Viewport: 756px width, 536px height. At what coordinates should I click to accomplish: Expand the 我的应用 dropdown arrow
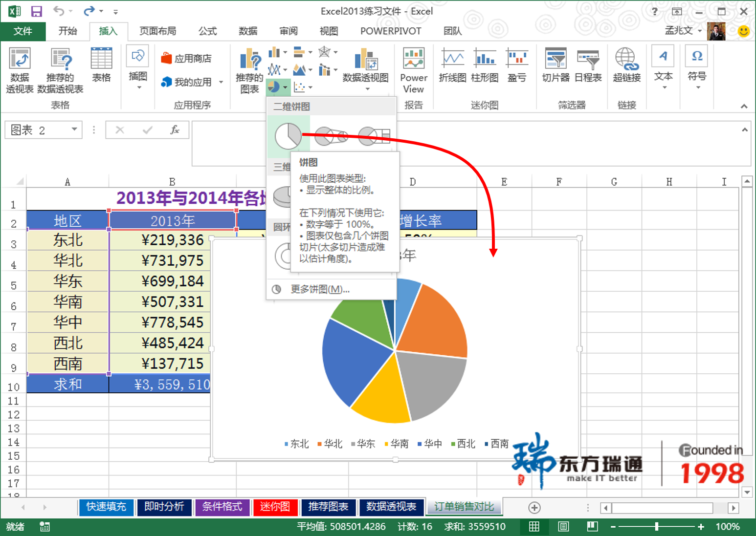(221, 82)
